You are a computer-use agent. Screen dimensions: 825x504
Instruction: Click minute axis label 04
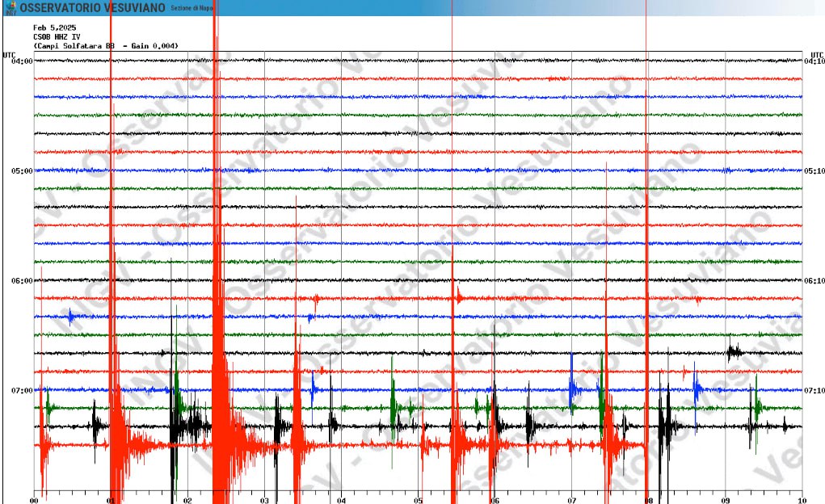click(x=341, y=500)
